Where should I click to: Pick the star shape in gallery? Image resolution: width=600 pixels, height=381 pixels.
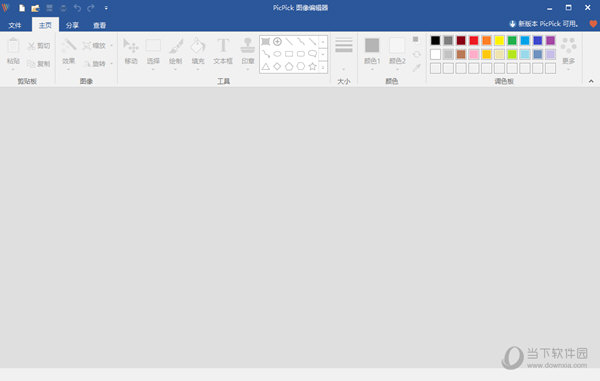(313, 67)
